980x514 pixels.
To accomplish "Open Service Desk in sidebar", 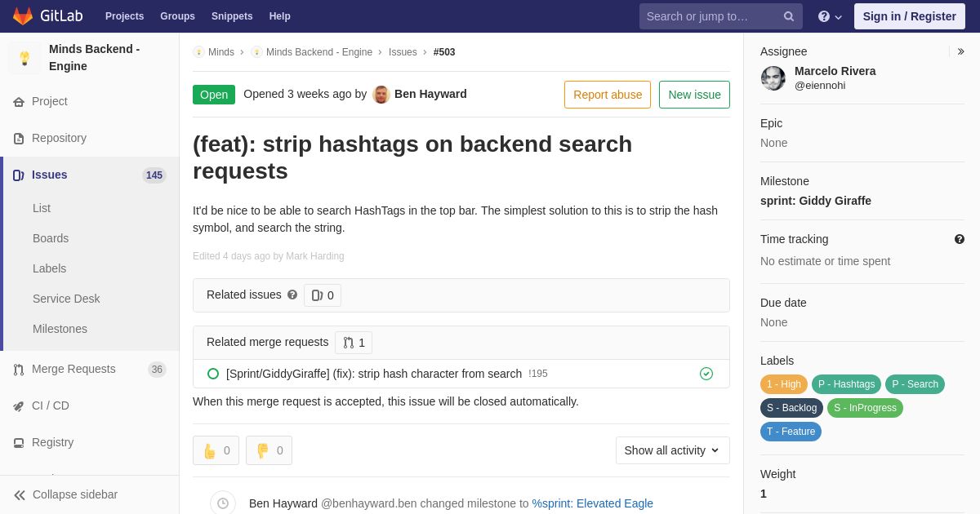I will tap(66, 299).
